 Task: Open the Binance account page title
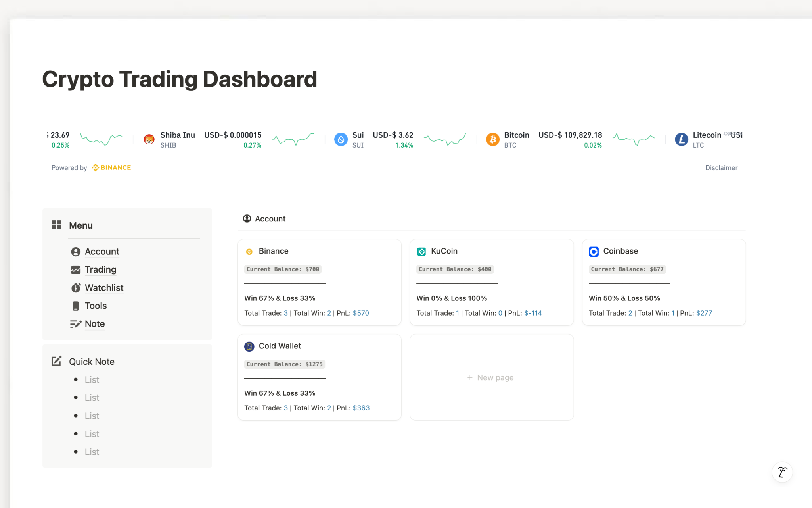[x=274, y=251]
